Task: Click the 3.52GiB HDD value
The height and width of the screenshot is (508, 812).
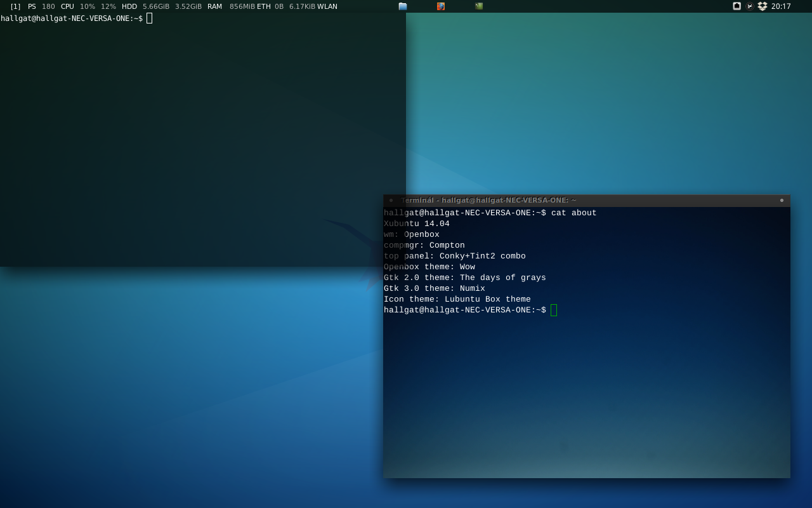Action: coord(188,6)
